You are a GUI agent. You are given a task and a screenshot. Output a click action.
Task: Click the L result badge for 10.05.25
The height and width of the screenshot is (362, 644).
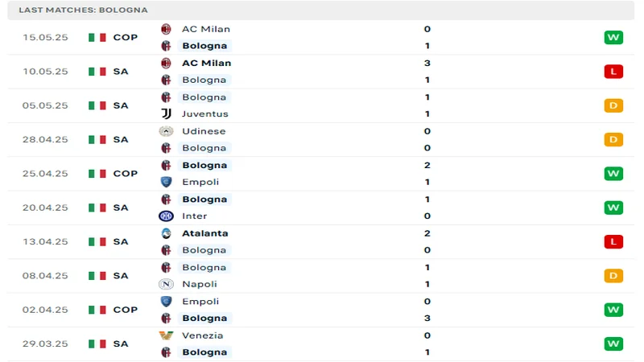[613, 72]
